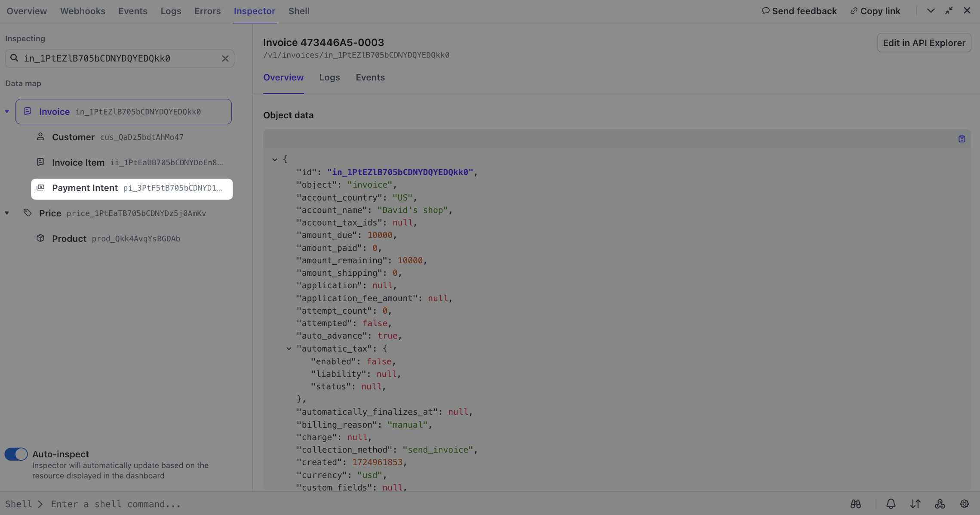980x515 pixels.
Task: Click the collapse panel arrows icon
Action: point(949,11)
